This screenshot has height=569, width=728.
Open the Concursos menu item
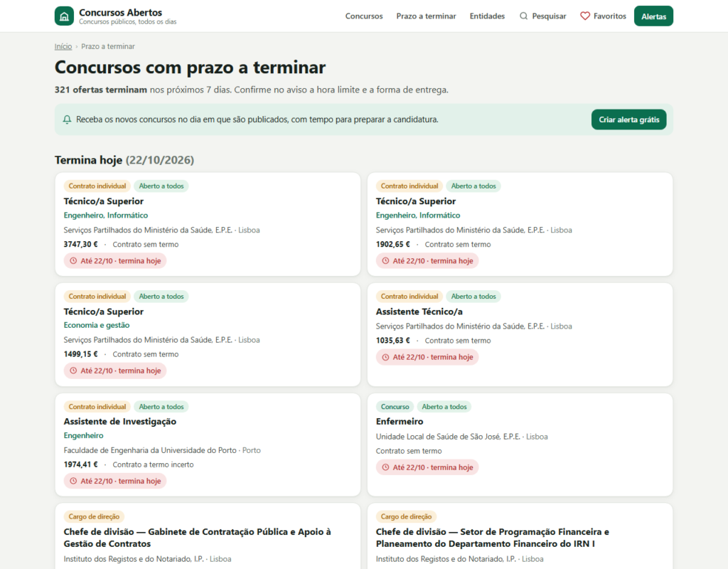click(364, 16)
